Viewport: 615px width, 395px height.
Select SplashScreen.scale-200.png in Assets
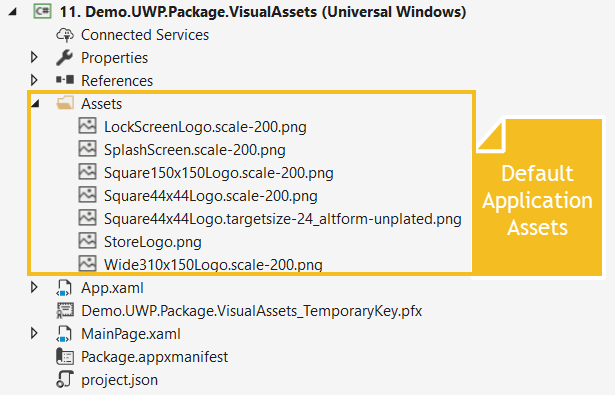195,150
